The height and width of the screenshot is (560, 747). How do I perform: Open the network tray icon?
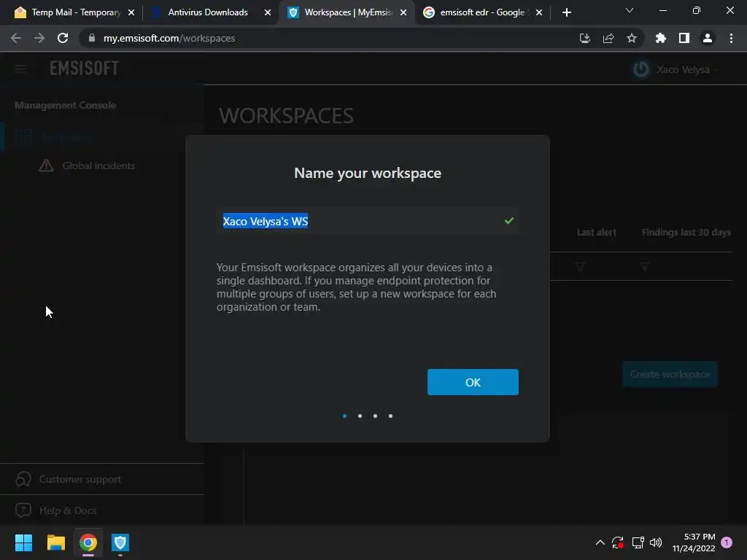[638, 542]
